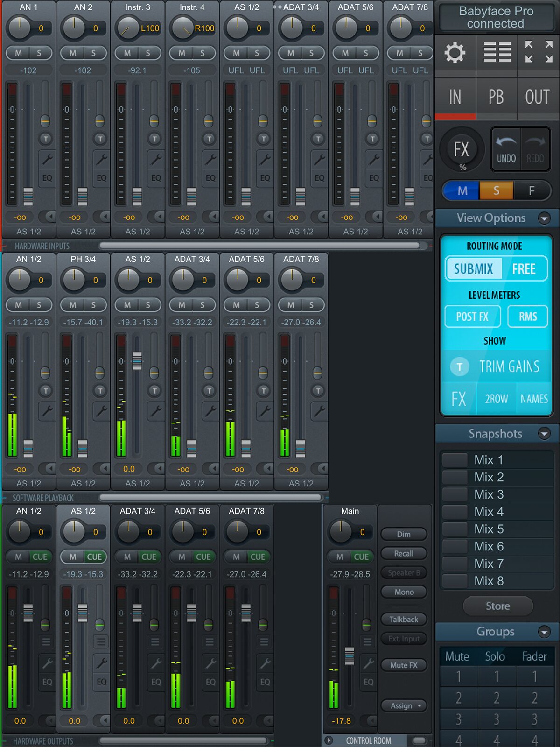Expand playback AS 1/2 channel arrow
Image resolution: width=560 pixels, height=747 pixels.
[156, 468]
